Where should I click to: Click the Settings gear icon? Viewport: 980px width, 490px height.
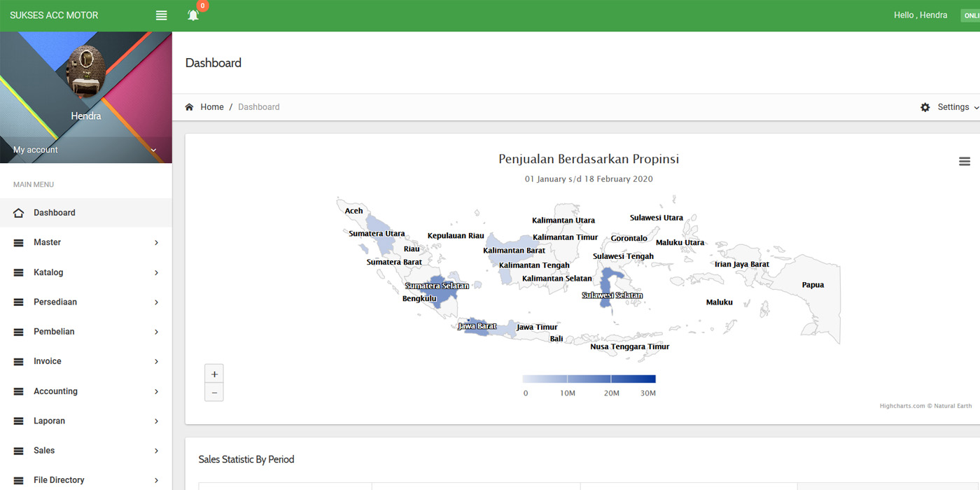[925, 107]
